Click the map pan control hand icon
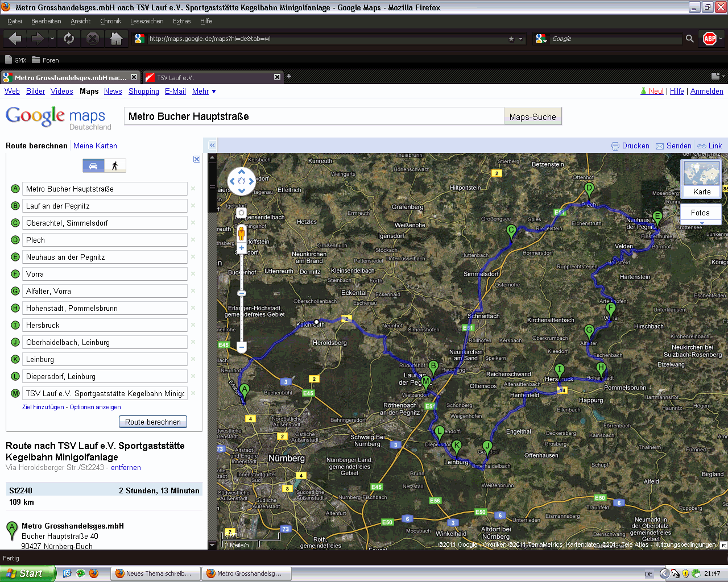Image resolution: width=728 pixels, height=582 pixels. (241, 181)
